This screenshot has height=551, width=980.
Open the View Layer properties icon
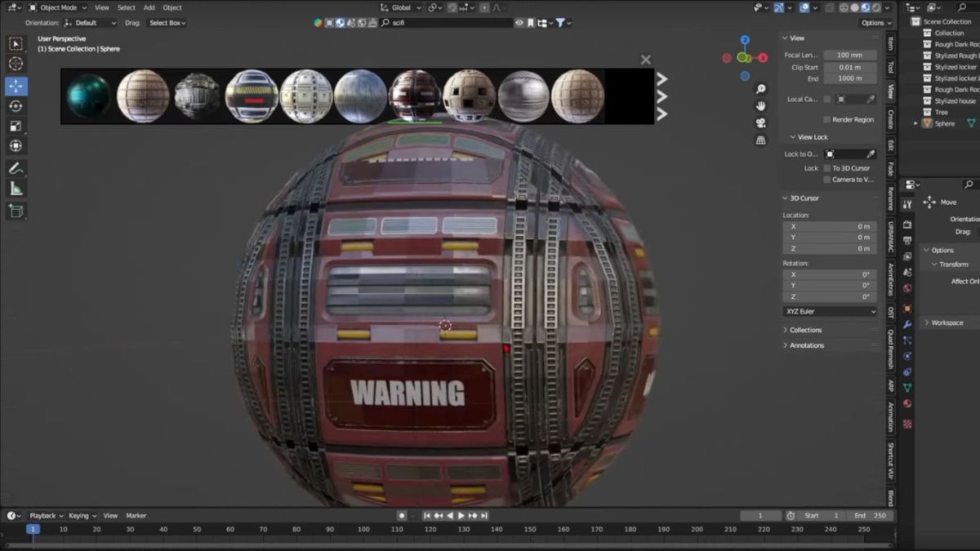907,256
